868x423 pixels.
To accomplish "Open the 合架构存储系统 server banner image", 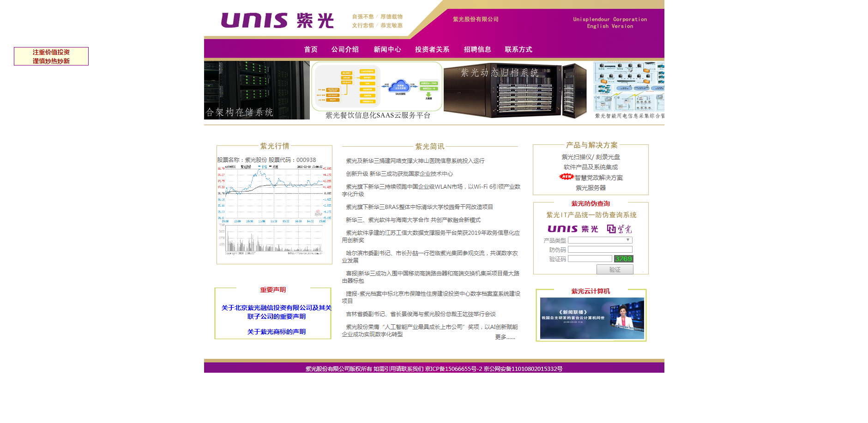I will [x=257, y=90].
